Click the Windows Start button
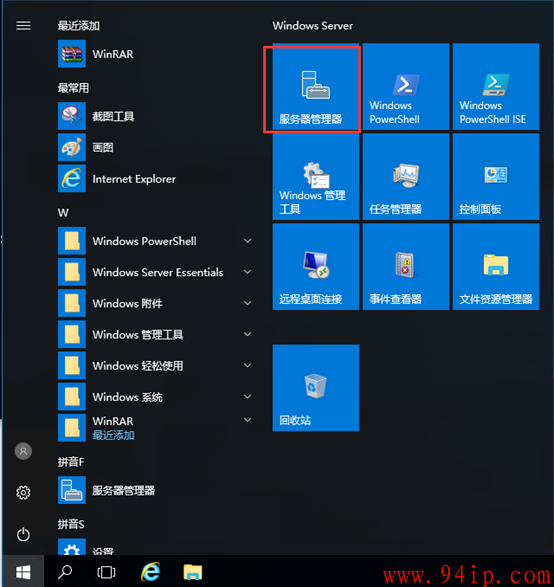This screenshot has width=554, height=587. click(23, 572)
